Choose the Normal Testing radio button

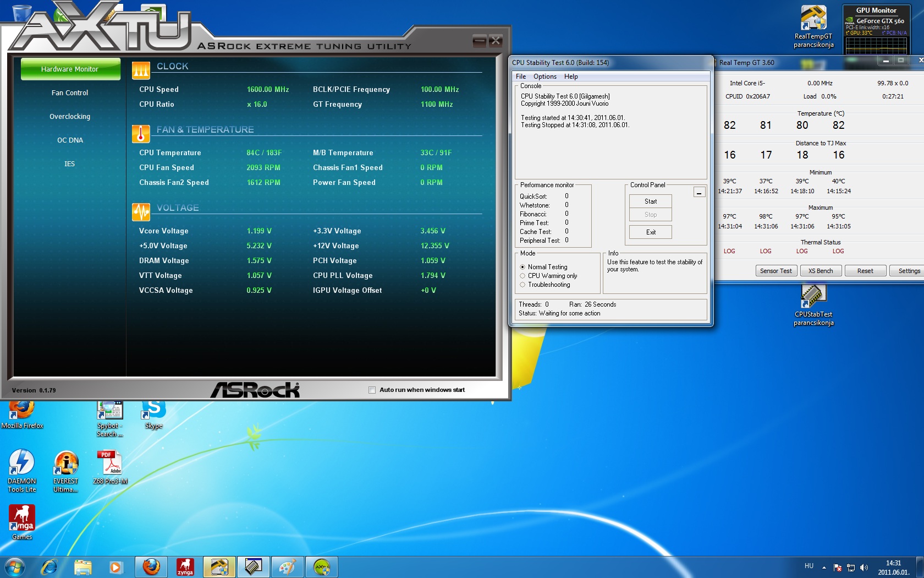point(522,267)
